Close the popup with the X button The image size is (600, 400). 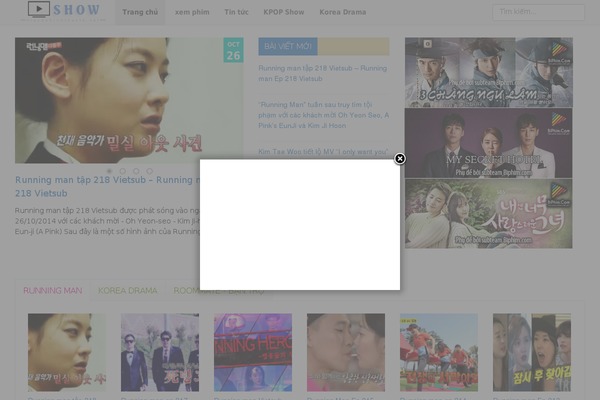click(x=400, y=158)
